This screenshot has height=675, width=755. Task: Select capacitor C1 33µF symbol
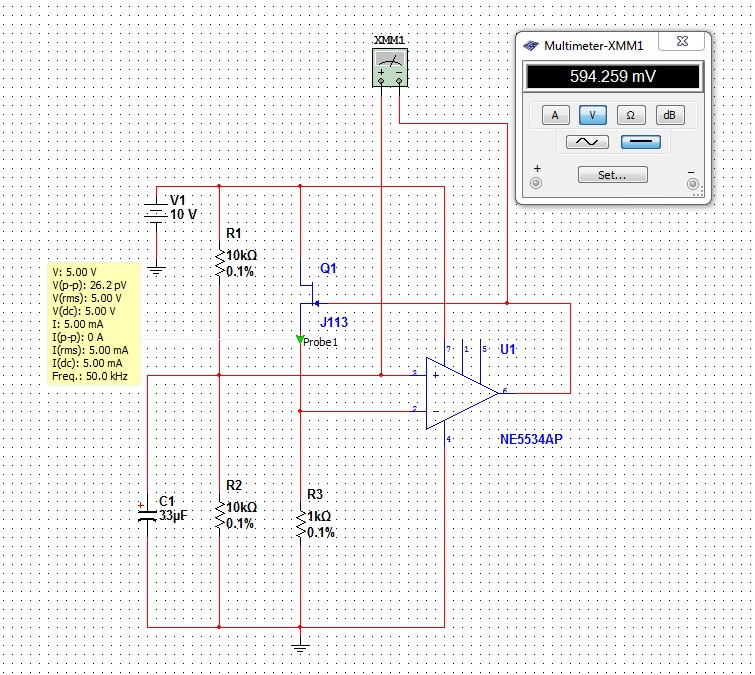147,516
